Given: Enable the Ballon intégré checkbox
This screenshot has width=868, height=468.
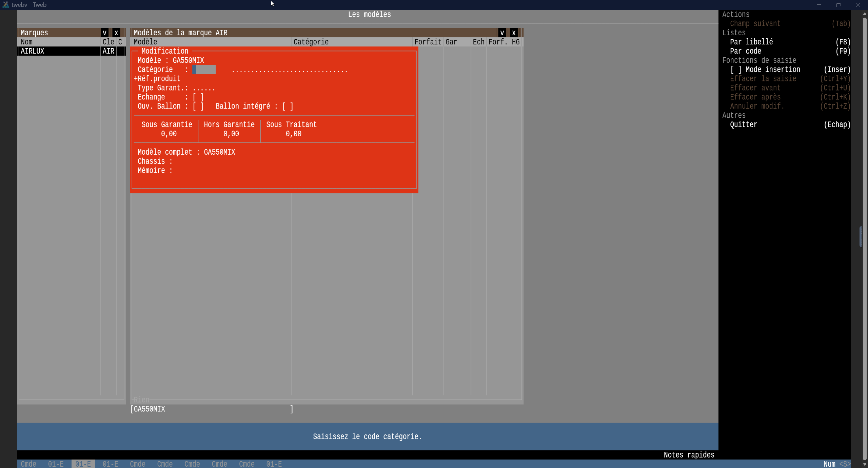Looking at the screenshot, I should (288, 106).
